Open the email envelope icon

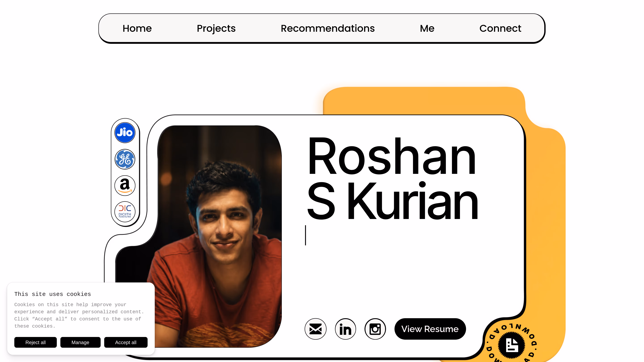point(315,329)
